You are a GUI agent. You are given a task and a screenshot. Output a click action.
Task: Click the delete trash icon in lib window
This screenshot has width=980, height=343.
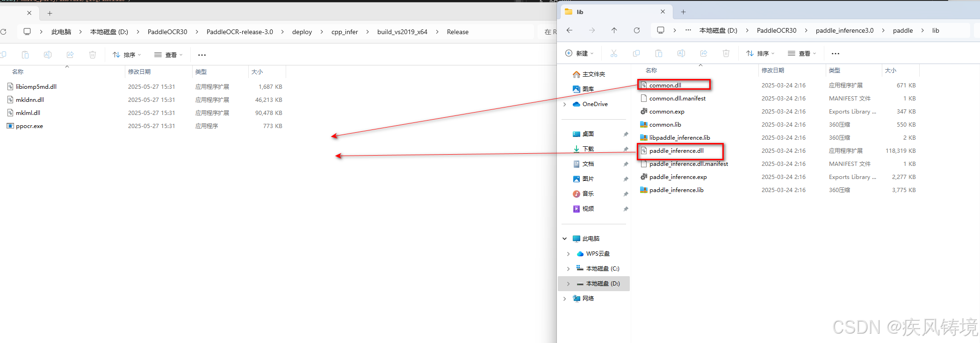tap(726, 54)
